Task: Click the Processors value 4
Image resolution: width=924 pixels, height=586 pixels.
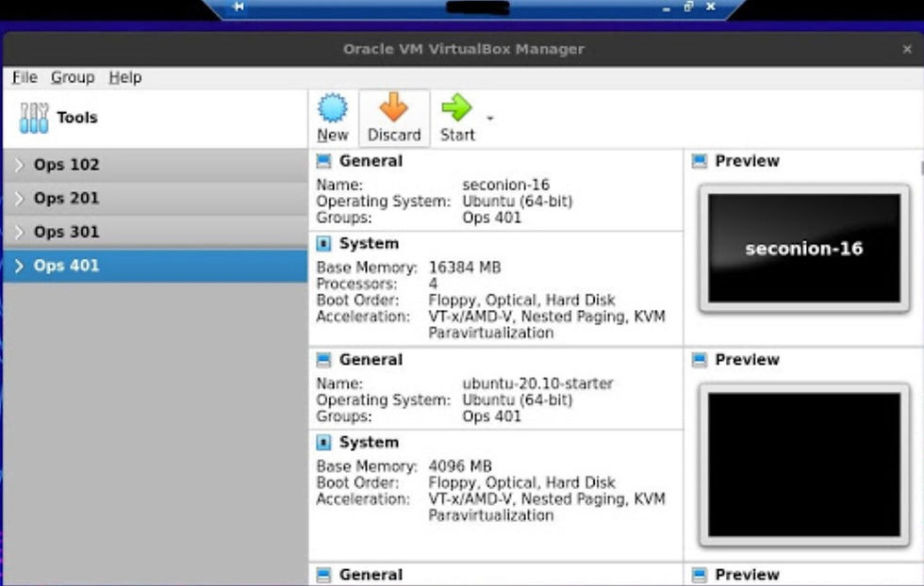Action: [x=433, y=284]
